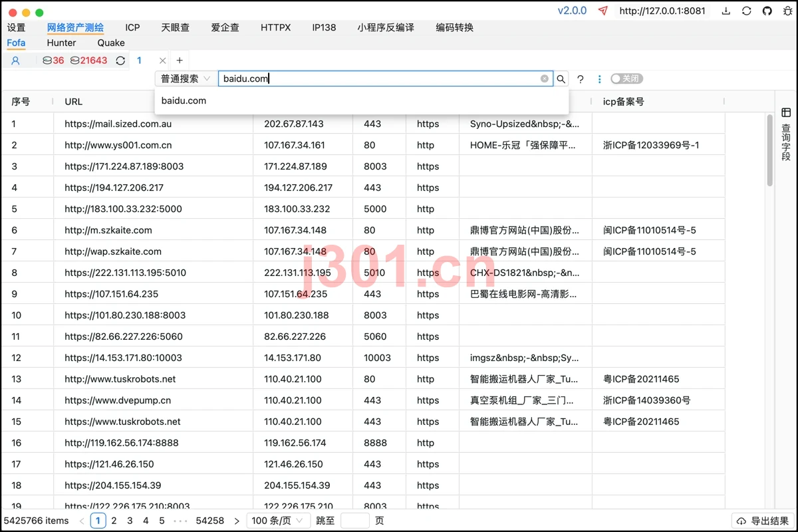This screenshot has width=798, height=532.
Task: Click port cell 10003
Action: click(x=378, y=358)
